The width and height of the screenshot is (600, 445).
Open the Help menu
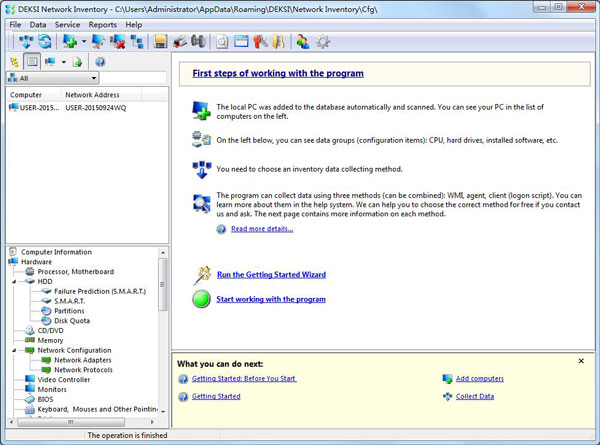coord(134,24)
